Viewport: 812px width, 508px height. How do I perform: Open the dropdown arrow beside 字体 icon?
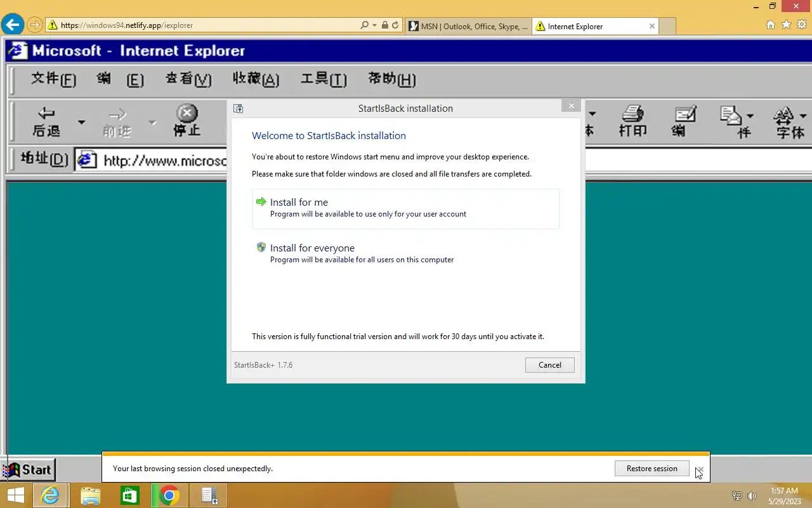804,116
